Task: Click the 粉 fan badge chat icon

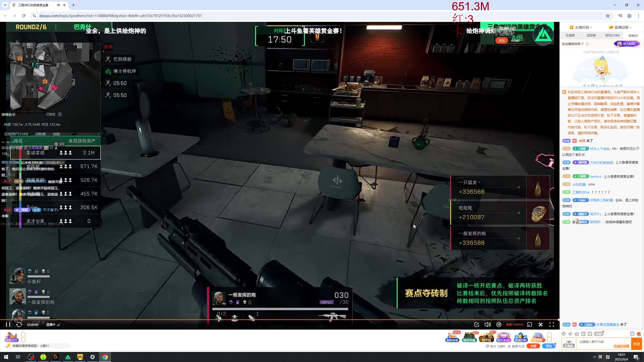Action: [583, 334]
